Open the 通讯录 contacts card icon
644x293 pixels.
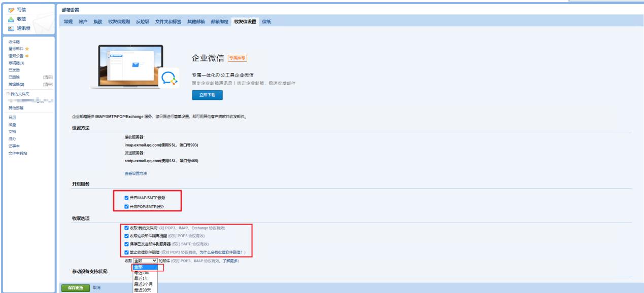pos(11,28)
